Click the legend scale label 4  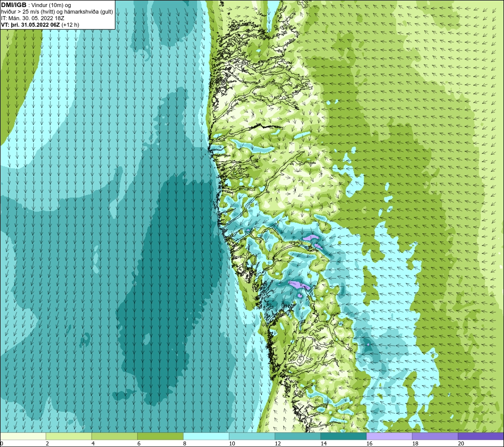(x=93, y=443)
